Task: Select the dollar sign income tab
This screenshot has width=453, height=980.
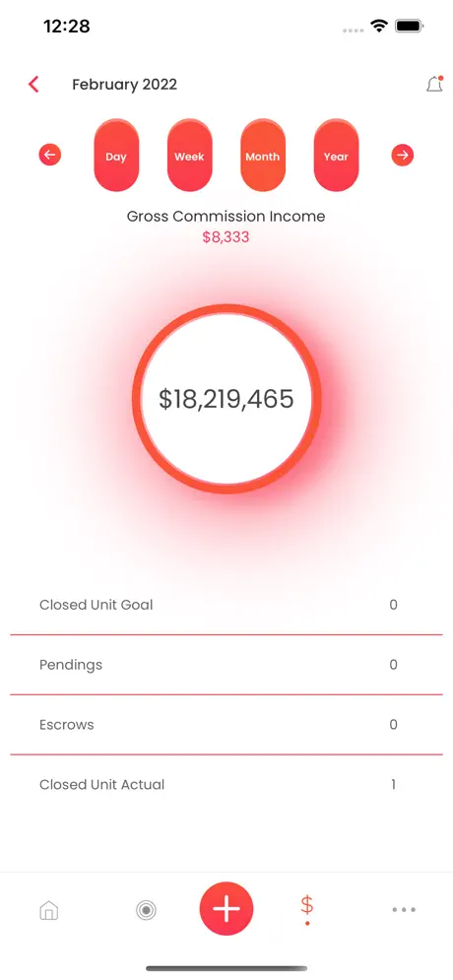Action: [307, 909]
